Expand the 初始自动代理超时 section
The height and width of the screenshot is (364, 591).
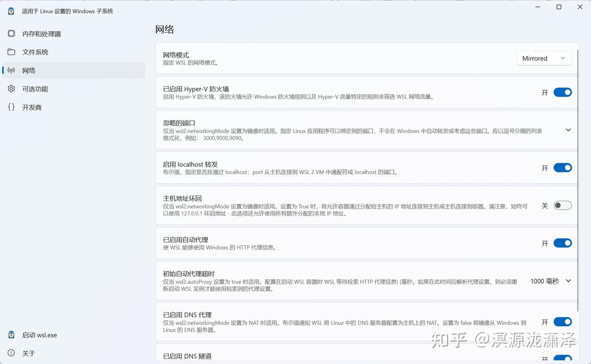pos(568,281)
